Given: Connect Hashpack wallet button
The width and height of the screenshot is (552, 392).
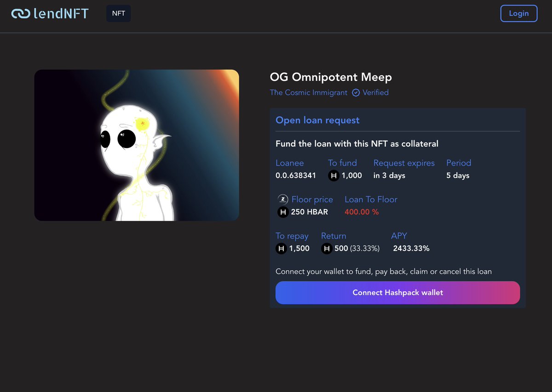Looking at the screenshot, I should 398,293.
